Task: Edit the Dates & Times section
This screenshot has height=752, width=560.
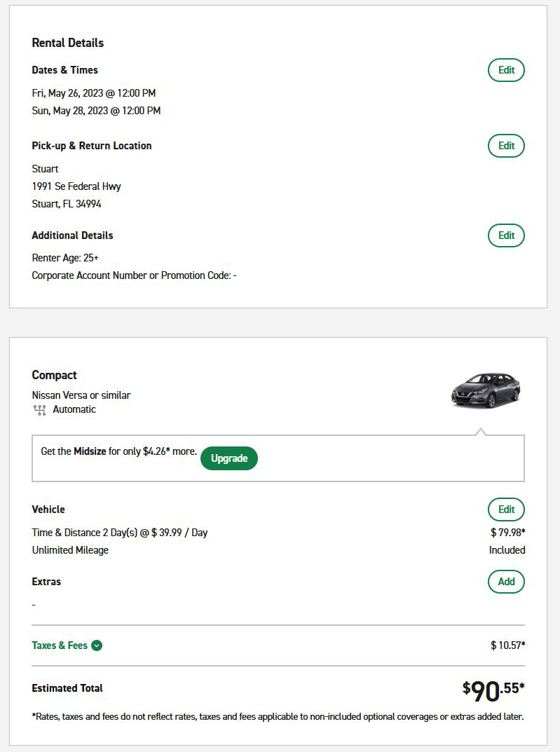Action: [506, 70]
